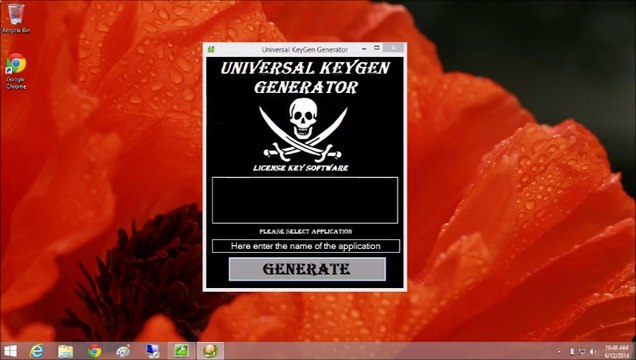Click the 'LICENSE KEY SOFTWARE' caption
Screen dimensions: 636x360
click(x=301, y=168)
